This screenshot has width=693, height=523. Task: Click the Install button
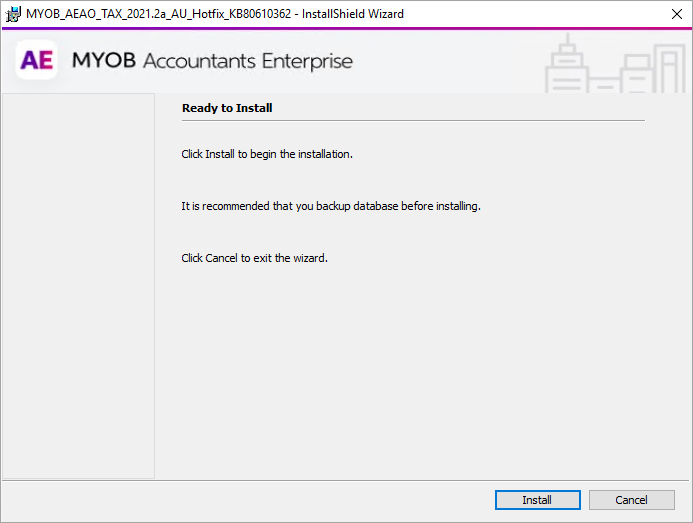[x=537, y=500]
